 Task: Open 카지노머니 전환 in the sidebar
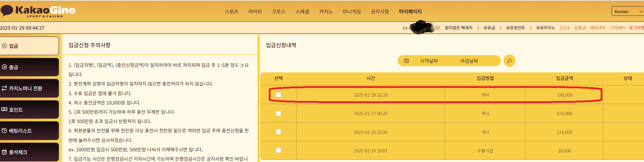click(29, 88)
